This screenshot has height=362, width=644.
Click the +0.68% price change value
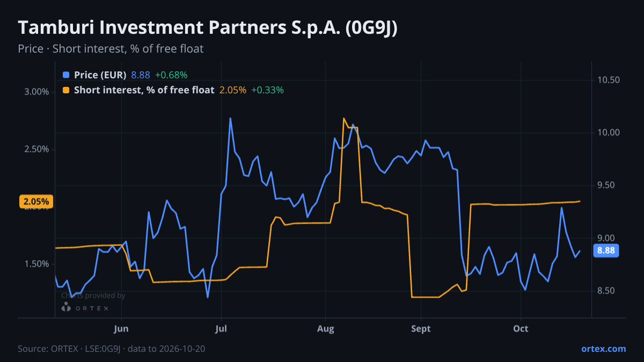tap(171, 75)
